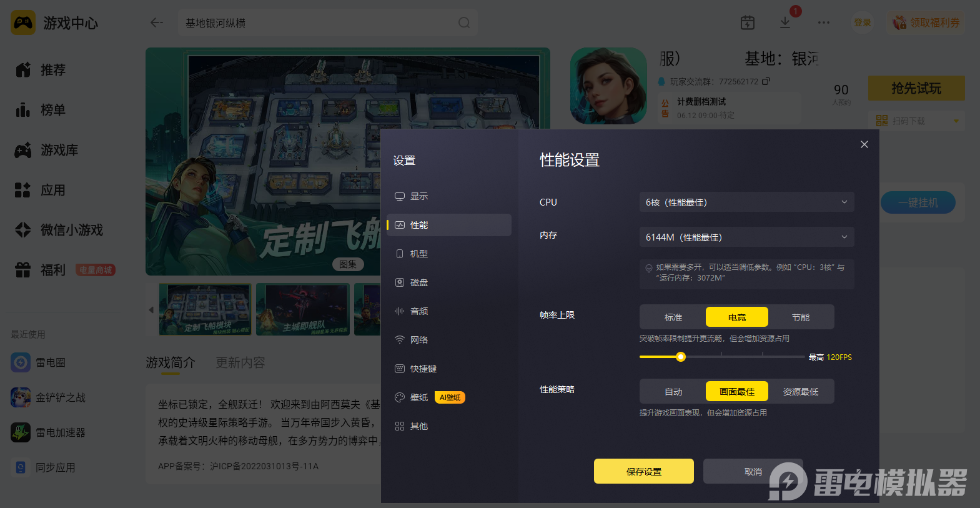Select the 性能 performance settings section
The height and width of the screenshot is (508, 980).
(x=449, y=225)
